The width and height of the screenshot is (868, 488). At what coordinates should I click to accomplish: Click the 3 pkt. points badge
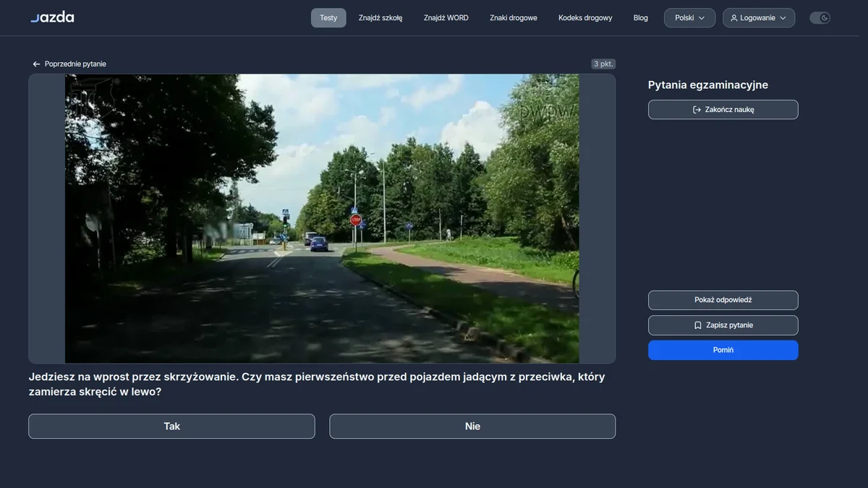[x=603, y=64]
